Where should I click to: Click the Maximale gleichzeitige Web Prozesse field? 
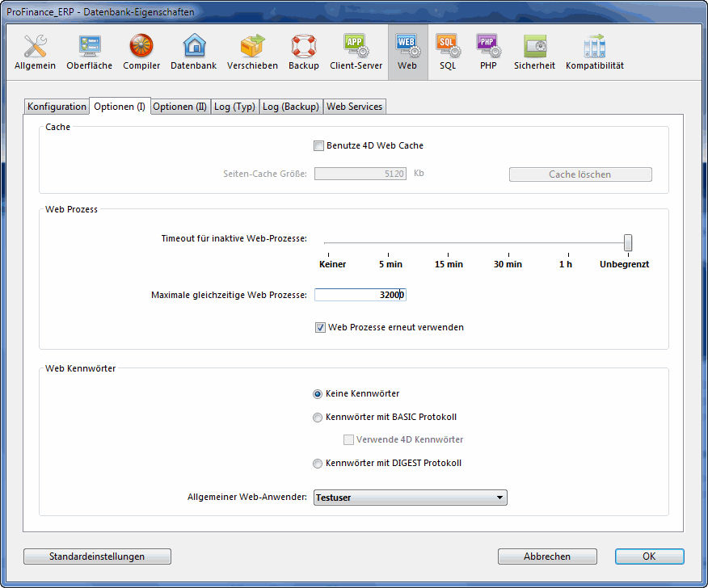pos(360,296)
